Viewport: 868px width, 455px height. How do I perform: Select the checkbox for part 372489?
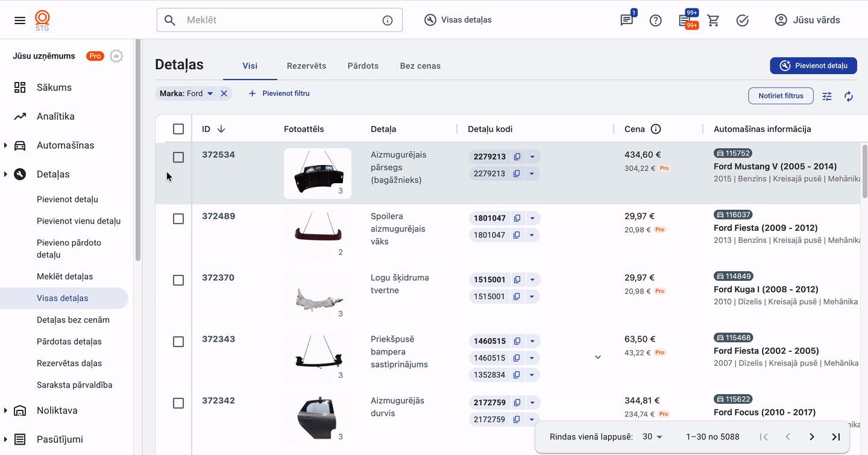click(x=178, y=219)
